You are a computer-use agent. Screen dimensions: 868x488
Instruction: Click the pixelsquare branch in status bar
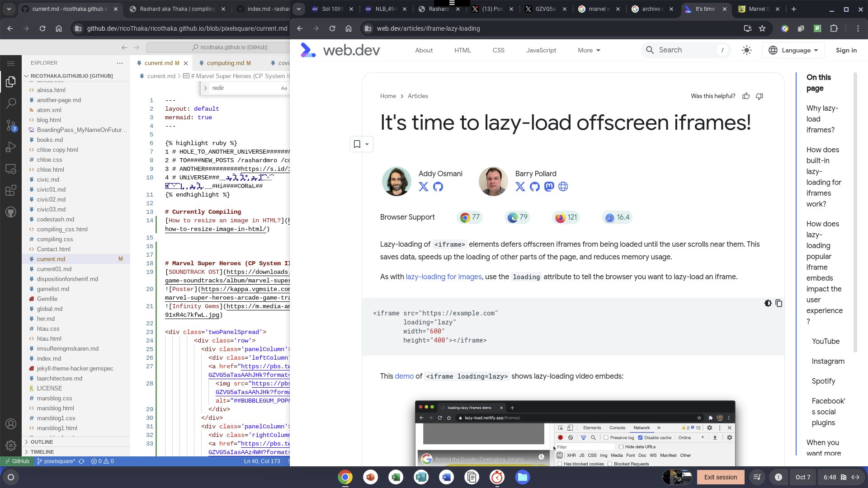[x=56, y=461]
